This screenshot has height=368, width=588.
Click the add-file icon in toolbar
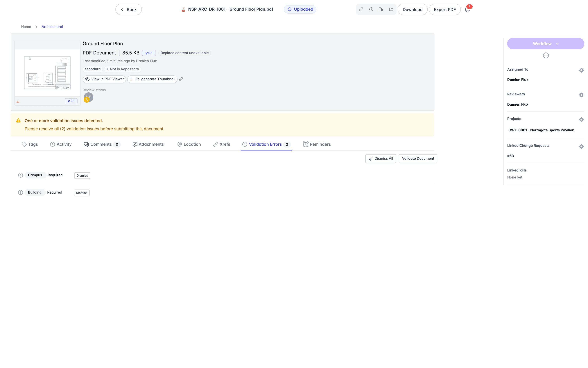(x=381, y=10)
